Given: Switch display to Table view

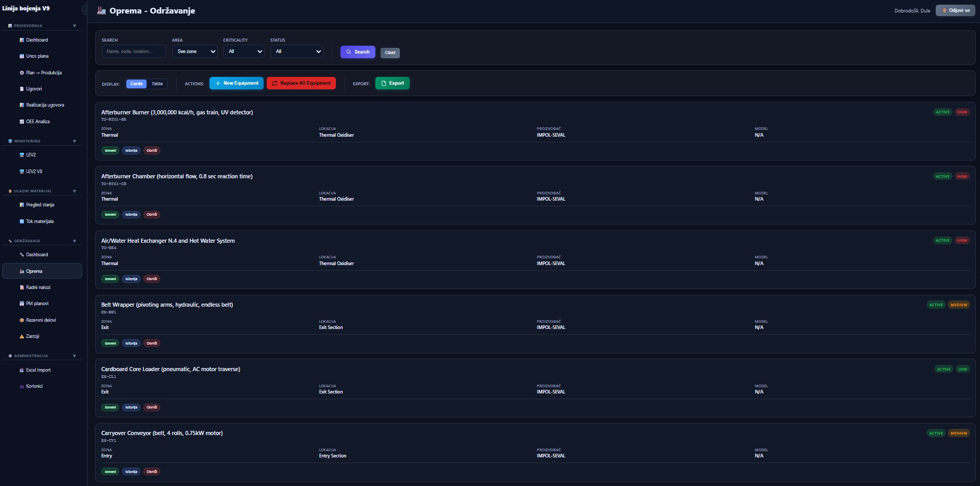Looking at the screenshot, I should tap(157, 84).
